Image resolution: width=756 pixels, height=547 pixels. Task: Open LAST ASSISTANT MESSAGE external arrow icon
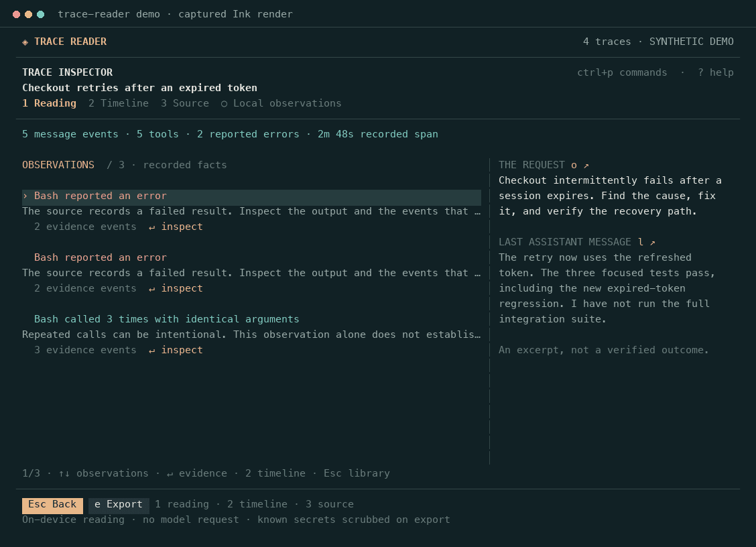click(x=652, y=243)
